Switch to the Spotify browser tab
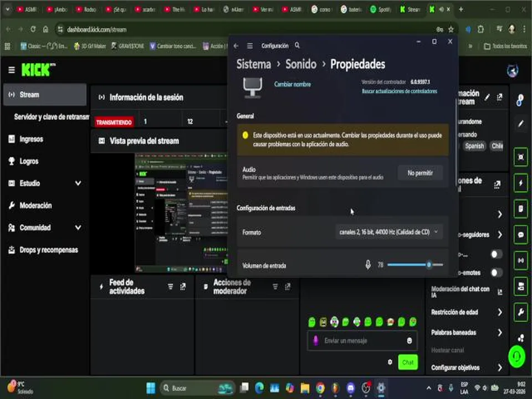 (381, 9)
